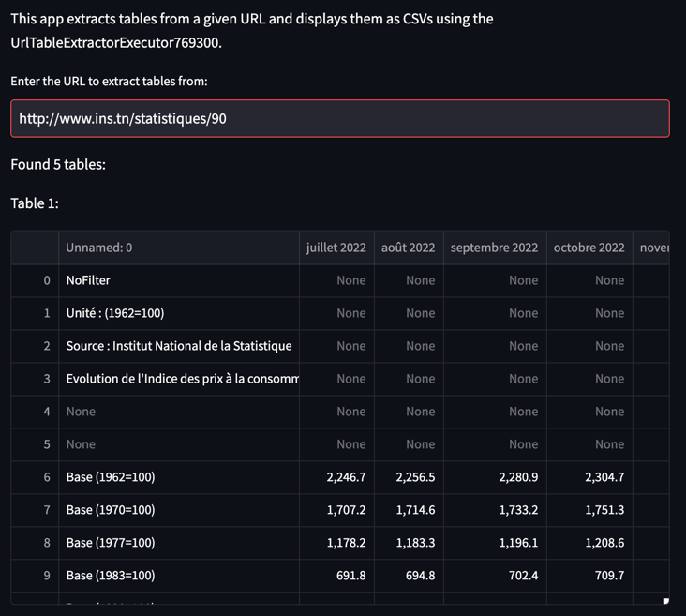Select the "octobre 2022" column header

pyautogui.click(x=589, y=248)
